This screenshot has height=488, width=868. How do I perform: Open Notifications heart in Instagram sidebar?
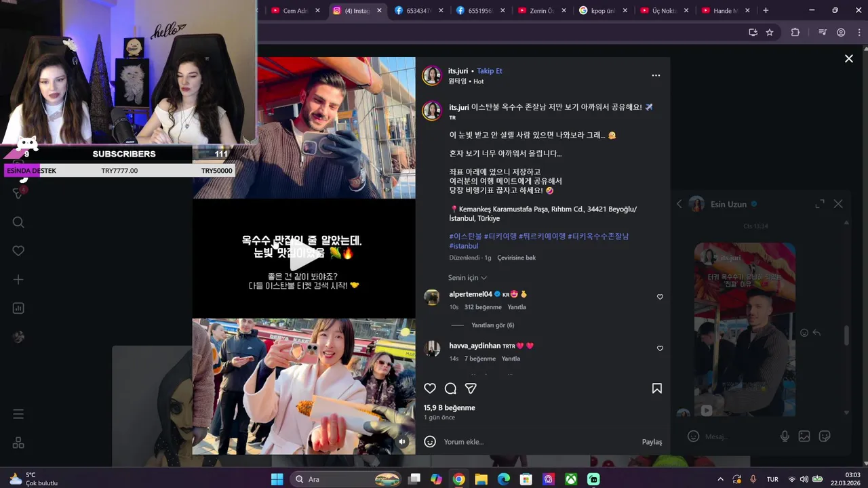(18, 251)
